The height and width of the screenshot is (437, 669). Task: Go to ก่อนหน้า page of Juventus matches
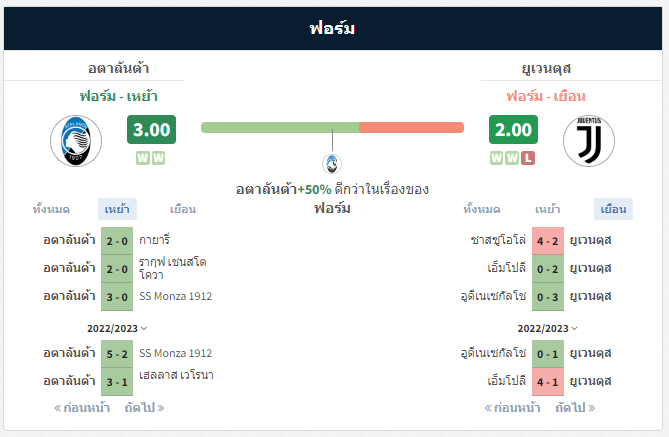click(512, 408)
